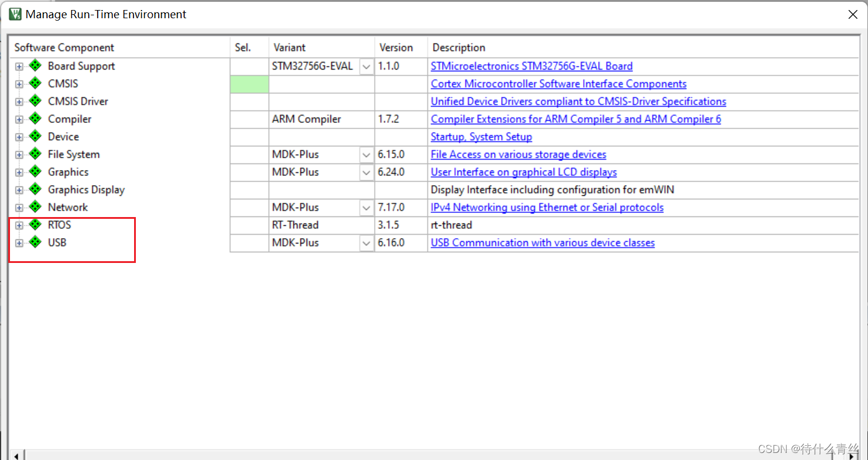
Task: Click the Device component icon
Action: [x=35, y=136]
